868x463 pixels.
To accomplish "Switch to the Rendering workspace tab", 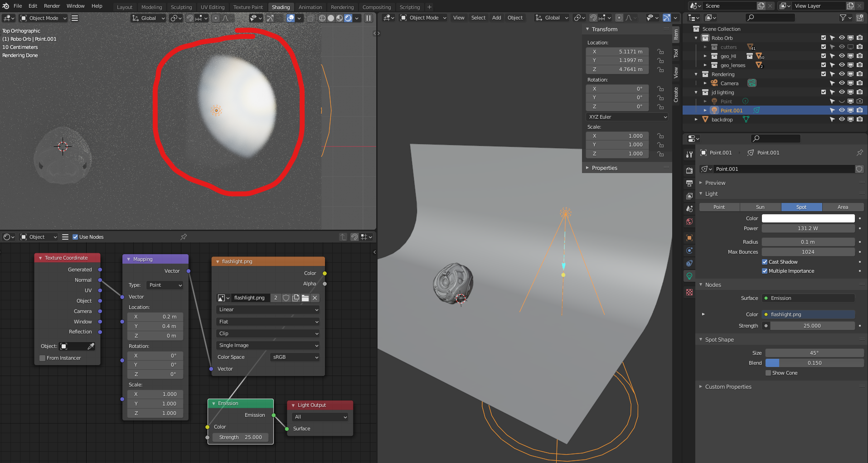I will click(342, 7).
